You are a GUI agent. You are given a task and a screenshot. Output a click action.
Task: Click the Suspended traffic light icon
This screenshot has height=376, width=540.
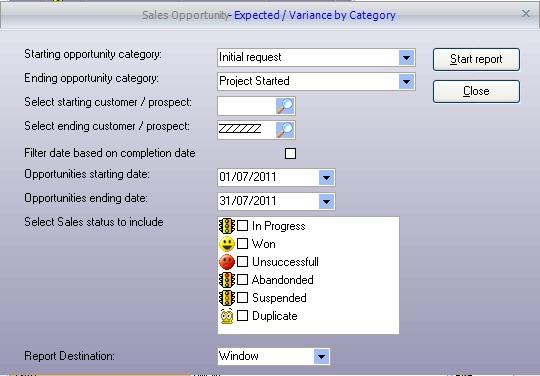[227, 298]
